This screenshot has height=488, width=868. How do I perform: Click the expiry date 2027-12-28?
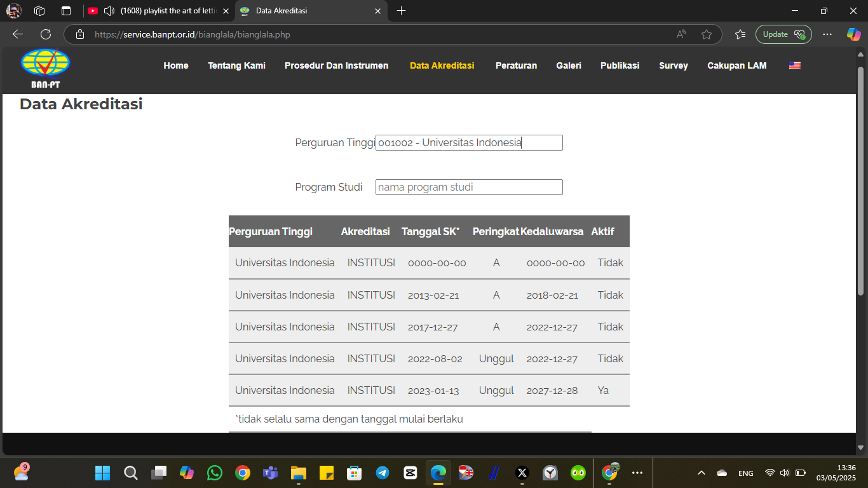click(552, 390)
